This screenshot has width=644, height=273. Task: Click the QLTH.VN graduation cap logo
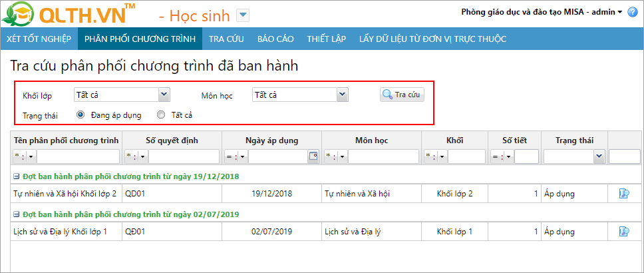(18, 13)
